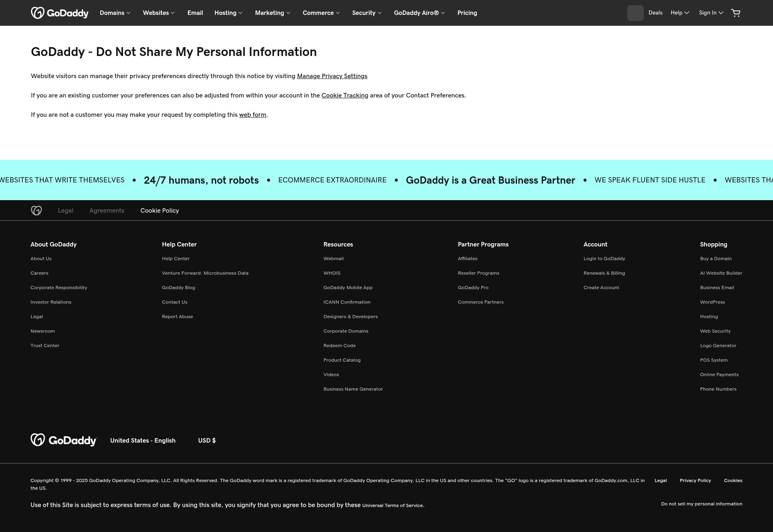Open Buy a Domain link

[x=716, y=259]
